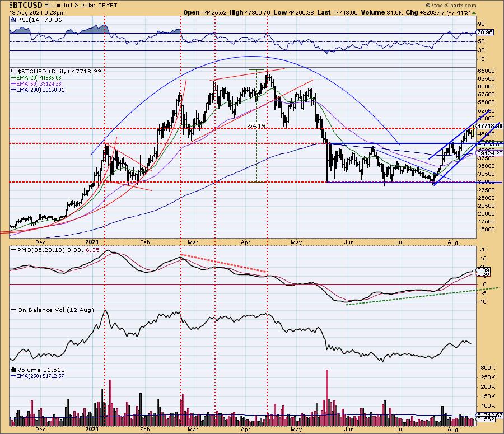Screen dimensions: 504x434
Task: Click 'Aug' on the bottom axis under volume
Action: click(x=452, y=430)
